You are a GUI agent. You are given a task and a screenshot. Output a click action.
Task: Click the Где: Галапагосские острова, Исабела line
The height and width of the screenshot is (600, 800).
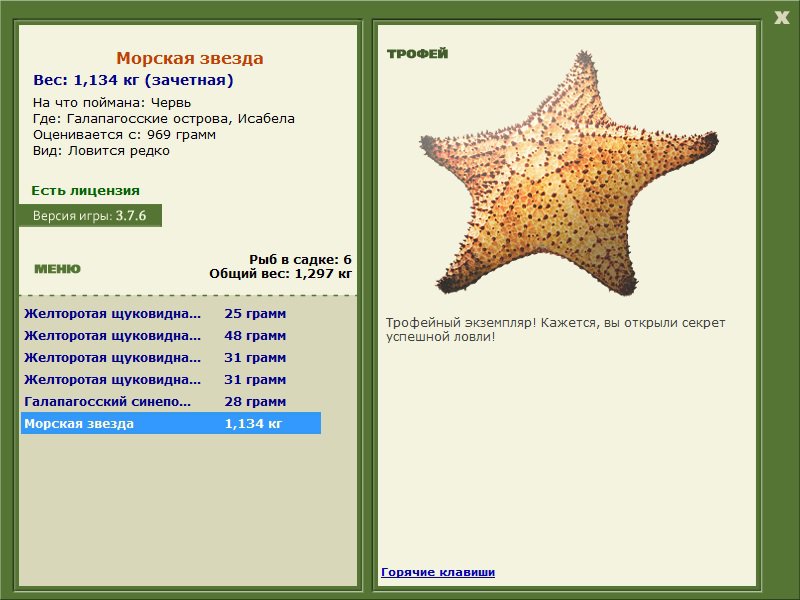pyautogui.click(x=164, y=119)
